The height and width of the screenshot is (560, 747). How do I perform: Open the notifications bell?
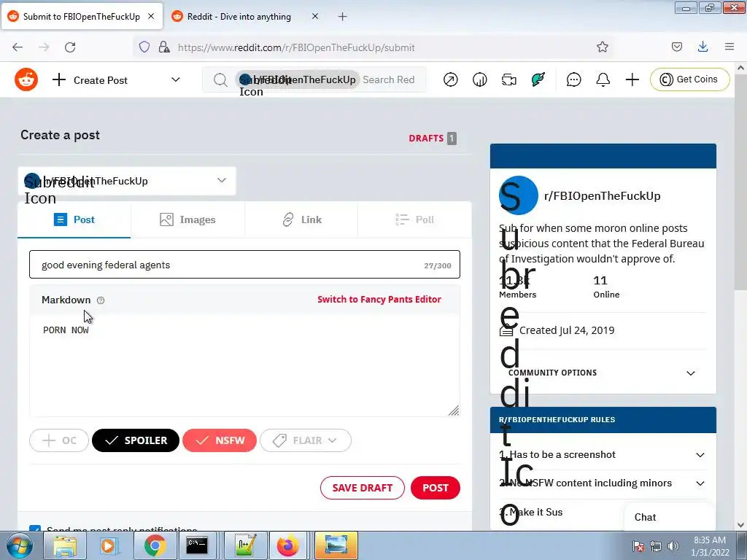tap(603, 79)
